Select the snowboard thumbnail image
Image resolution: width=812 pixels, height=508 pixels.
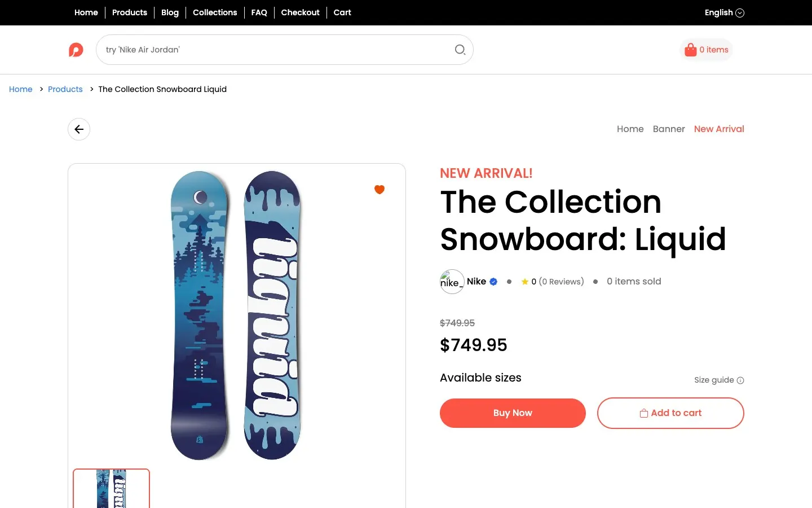pyautogui.click(x=112, y=489)
